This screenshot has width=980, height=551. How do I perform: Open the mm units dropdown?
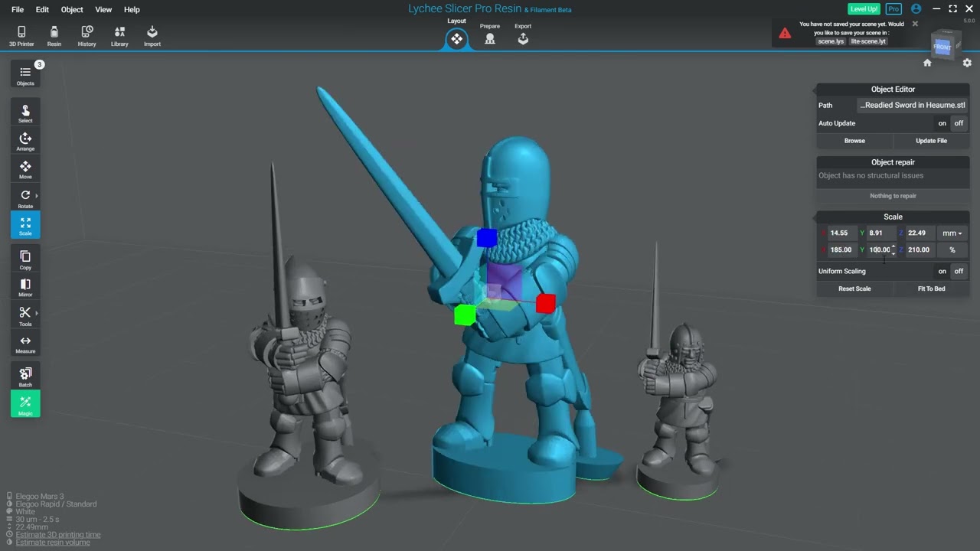coord(952,233)
